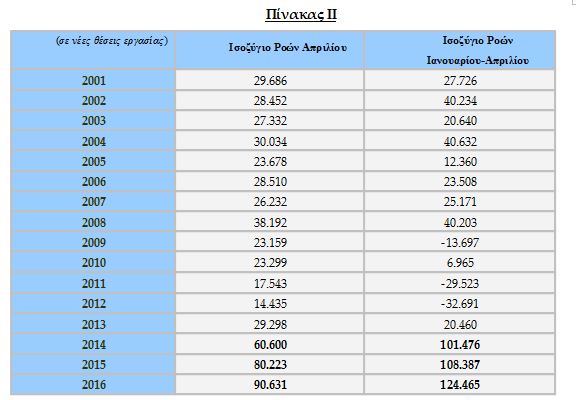Click the title Πίνακας II
This screenshot has height=400, width=576.
point(300,15)
